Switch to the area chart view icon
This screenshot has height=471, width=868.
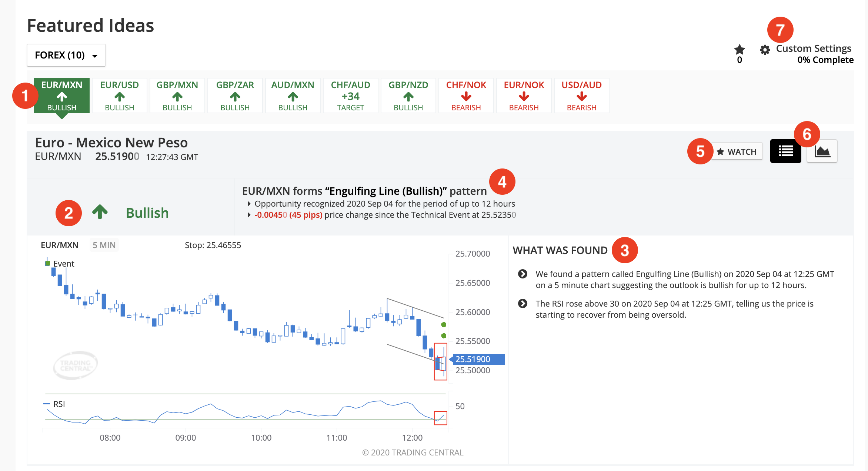[822, 151]
